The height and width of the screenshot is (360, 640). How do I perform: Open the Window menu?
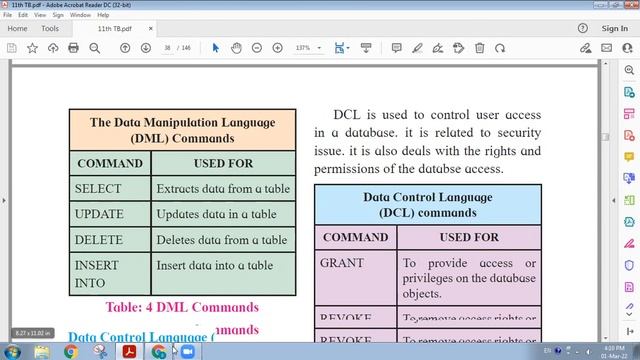[80, 15]
